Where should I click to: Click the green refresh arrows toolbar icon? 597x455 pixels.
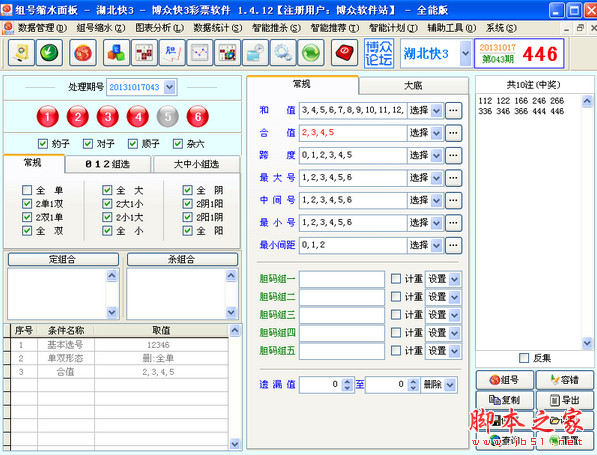pos(311,53)
